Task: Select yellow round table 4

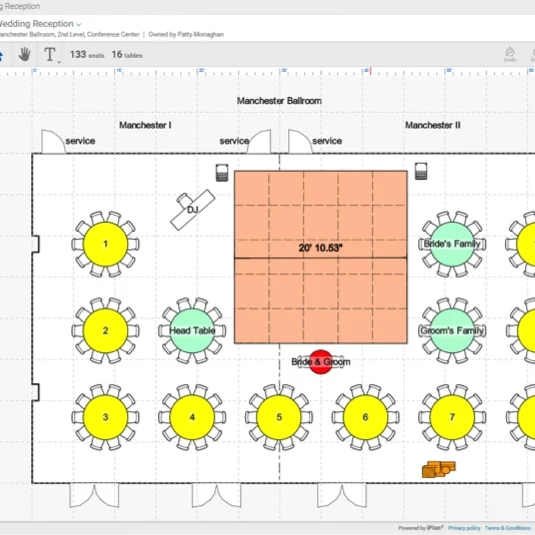Action: click(192, 417)
